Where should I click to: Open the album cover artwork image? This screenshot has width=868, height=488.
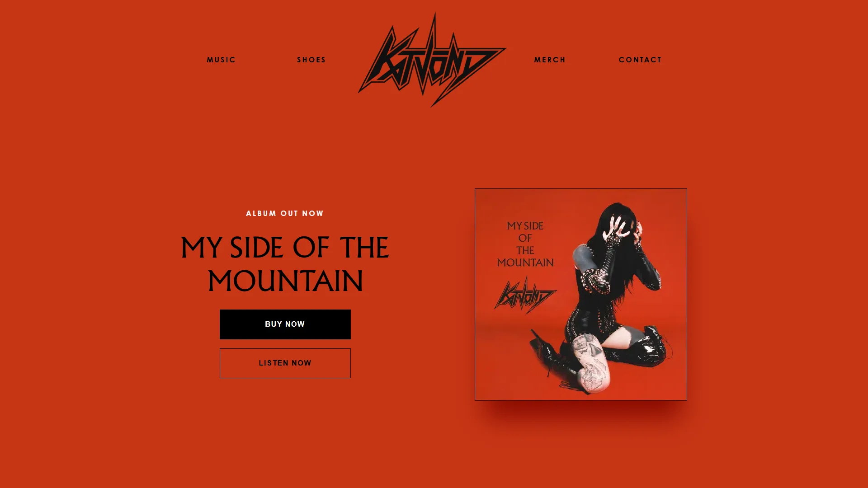click(x=580, y=294)
